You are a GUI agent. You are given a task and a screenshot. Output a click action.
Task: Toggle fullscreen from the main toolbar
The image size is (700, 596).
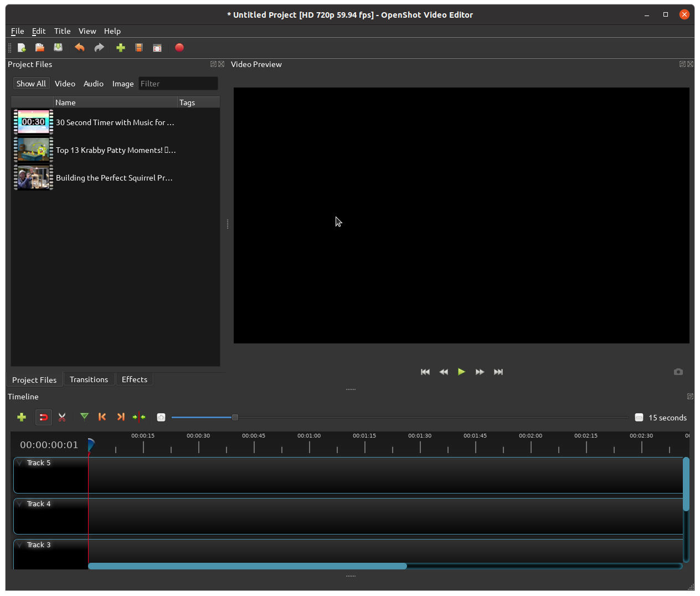157,48
